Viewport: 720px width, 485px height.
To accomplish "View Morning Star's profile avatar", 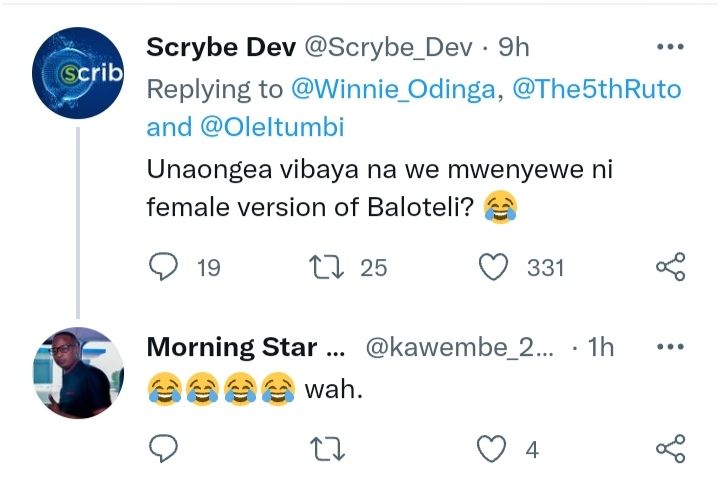I will [x=78, y=371].
